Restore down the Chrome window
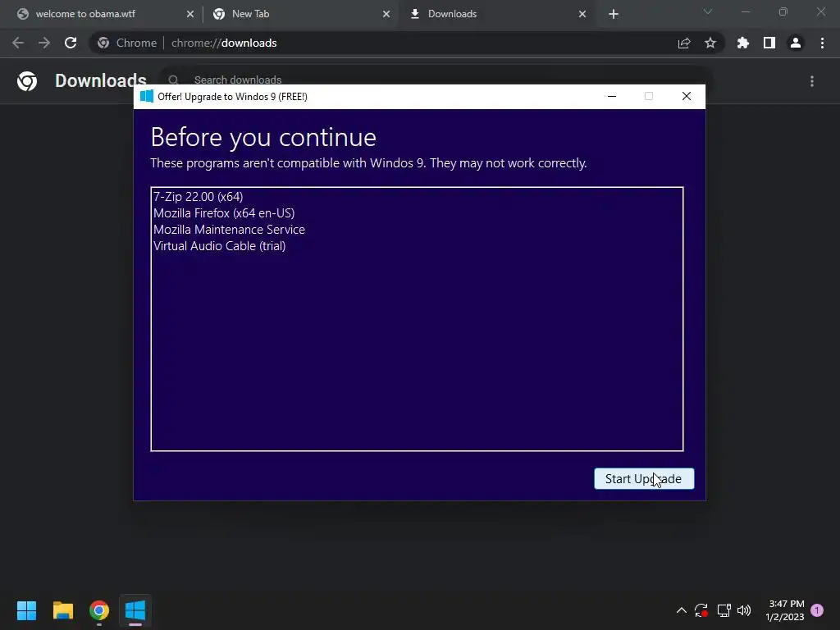The image size is (840, 630). (783, 11)
